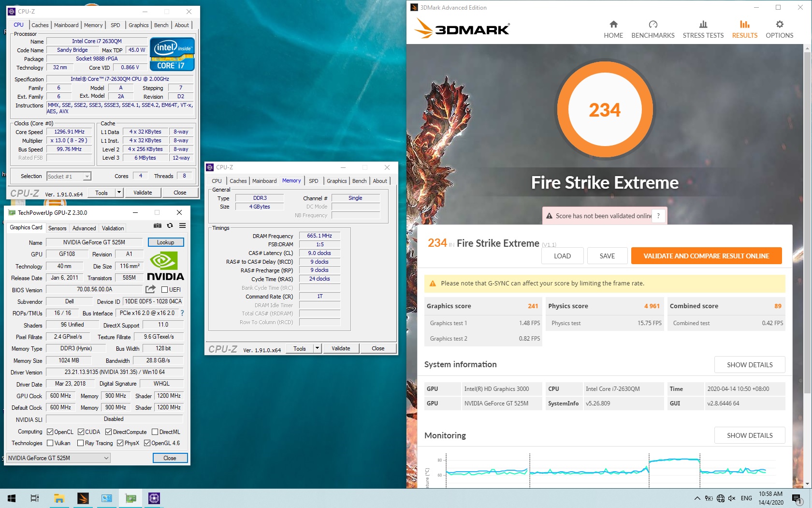Viewport: 812px width, 508px height.
Task: Toggle the UEFI checkbox in GPU-Z
Action: 164,290
